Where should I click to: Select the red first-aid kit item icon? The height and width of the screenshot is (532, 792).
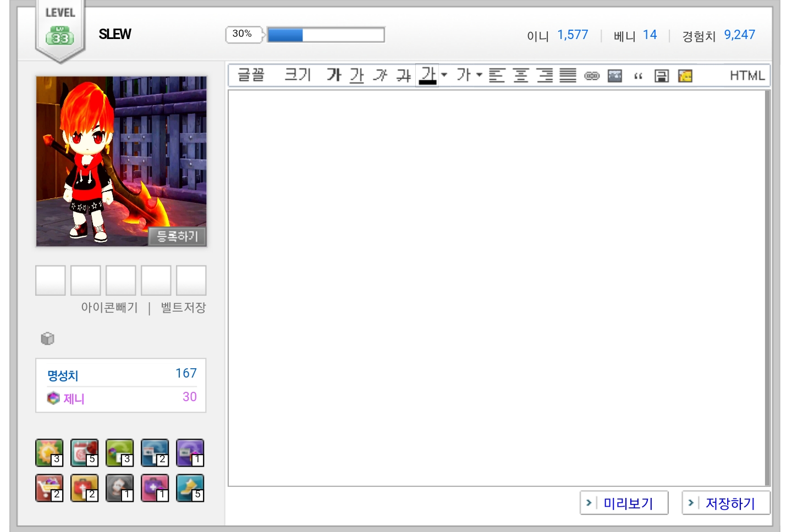[x=85, y=488]
